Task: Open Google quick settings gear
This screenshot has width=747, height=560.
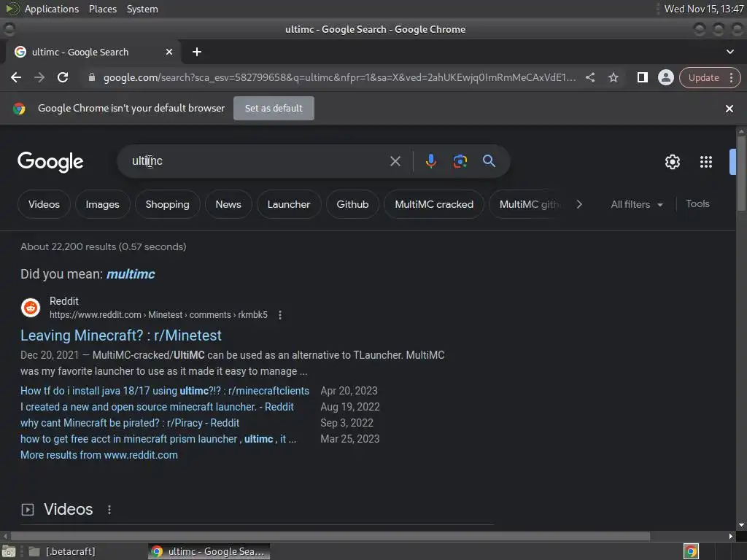Action: [x=672, y=162]
